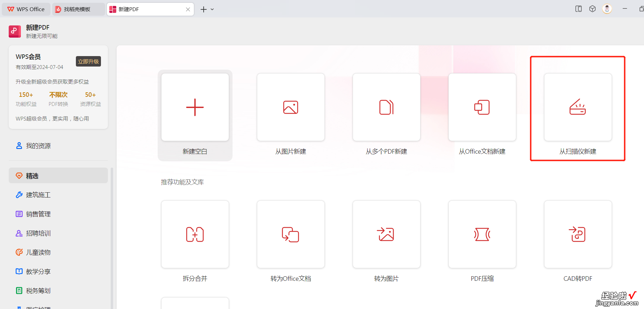Screen dimensions: 644x309
Task: Click the 立即升级 upgrade button
Action: click(88, 61)
